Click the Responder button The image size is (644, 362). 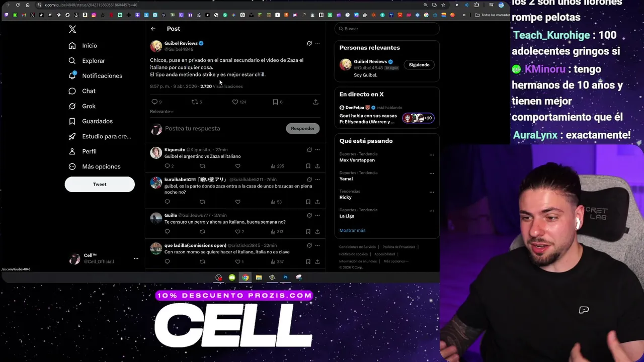(303, 129)
